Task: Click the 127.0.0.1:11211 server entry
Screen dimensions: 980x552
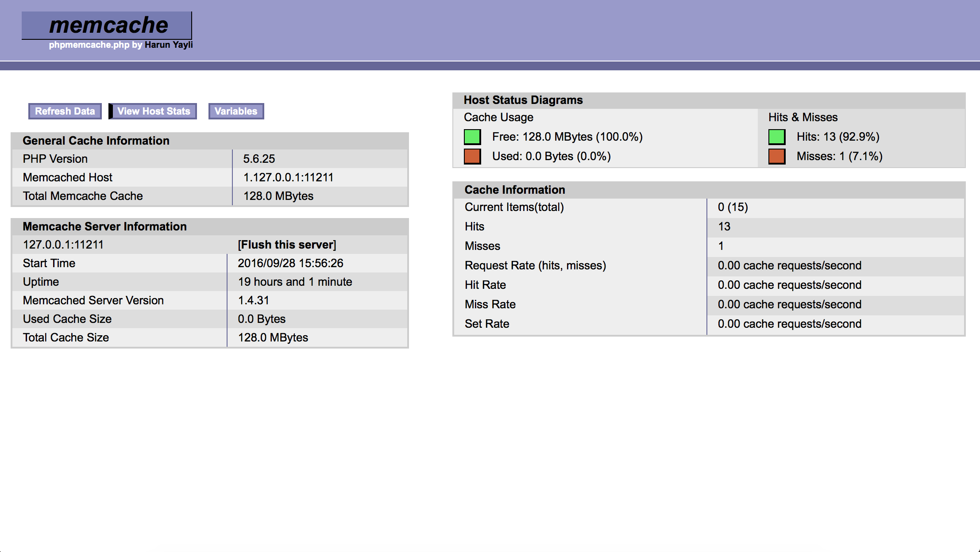Action: pos(63,245)
